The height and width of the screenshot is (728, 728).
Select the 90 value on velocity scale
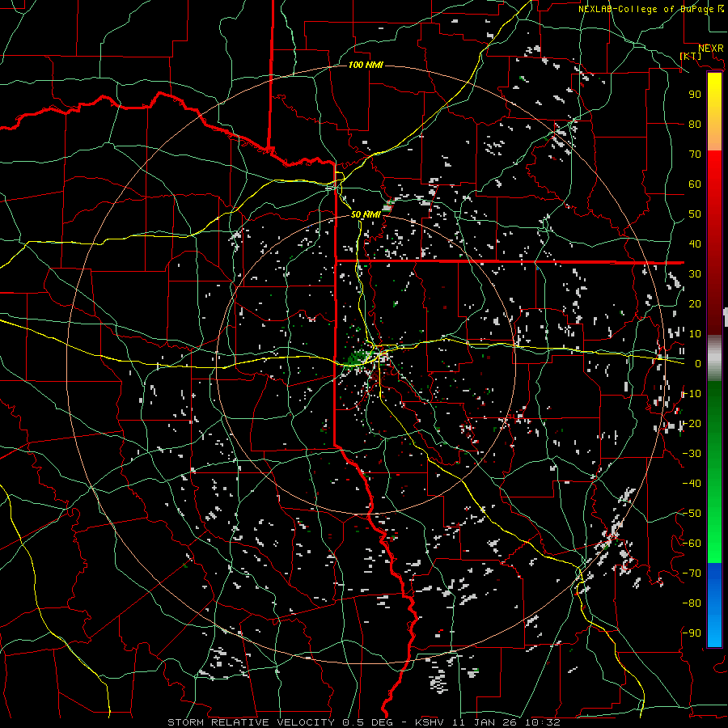(695, 95)
